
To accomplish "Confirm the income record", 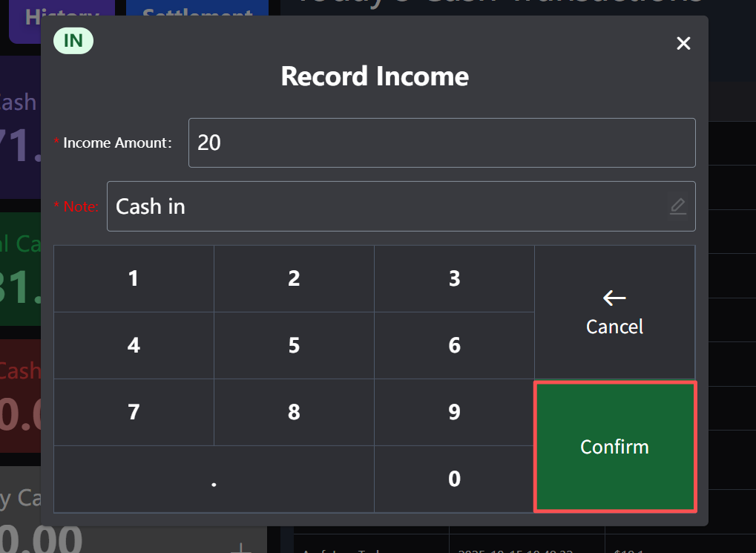I will pyautogui.click(x=614, y=446).
